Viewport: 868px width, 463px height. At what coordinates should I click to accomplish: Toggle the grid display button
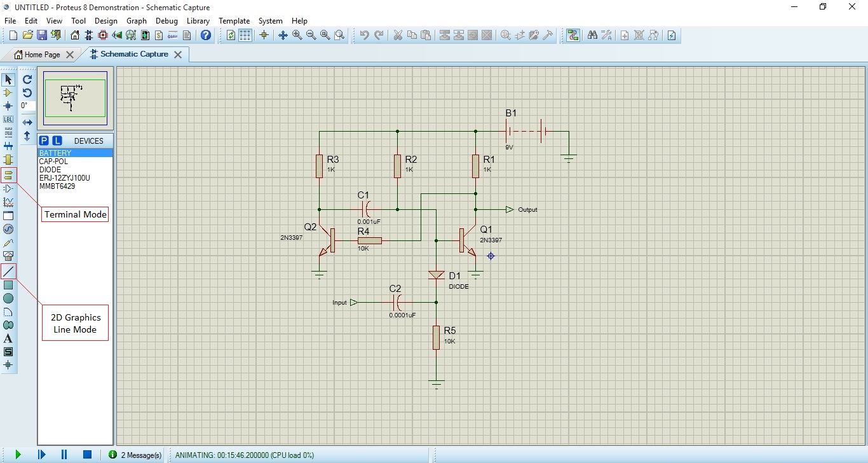point(245,36)
